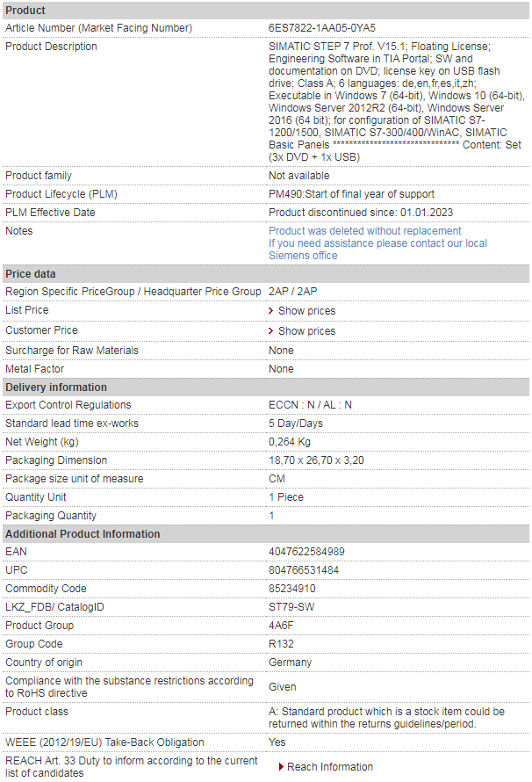Show prices for Customer Price
This screenshot has height=782, width=532.
pyautogui.click(x=307, y=330)
